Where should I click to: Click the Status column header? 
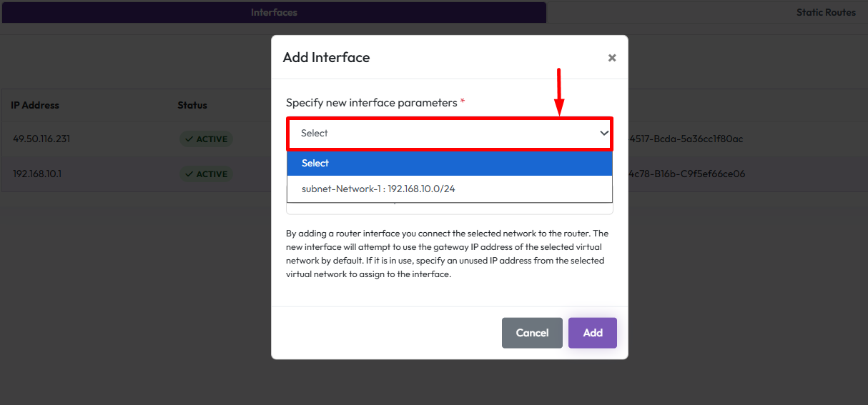192,105
